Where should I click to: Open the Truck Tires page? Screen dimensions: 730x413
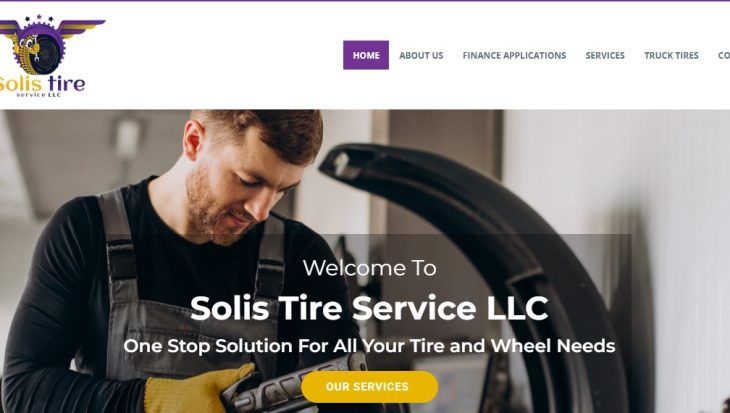click(x=671, y=55)
